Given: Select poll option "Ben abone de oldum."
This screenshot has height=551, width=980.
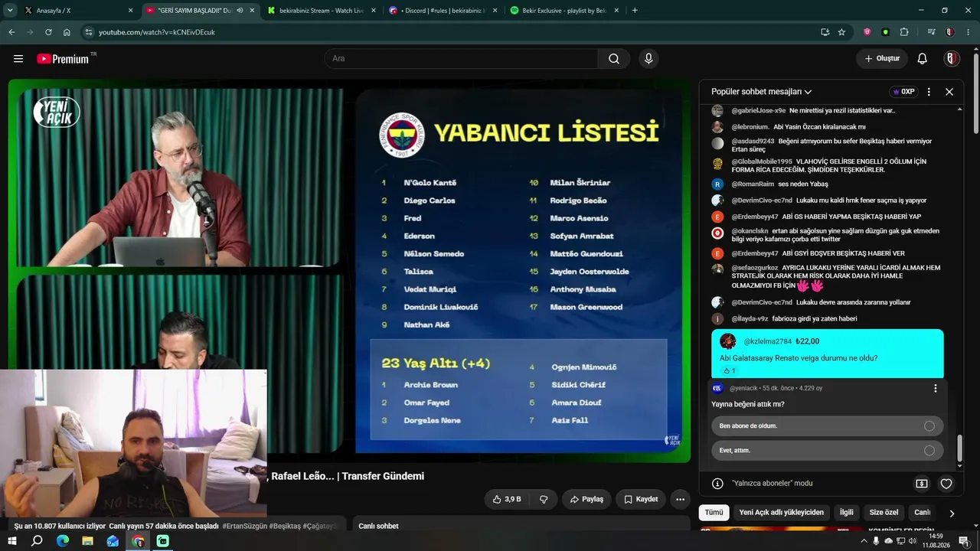Looking at the screenshot, I should tap(827, 425).
